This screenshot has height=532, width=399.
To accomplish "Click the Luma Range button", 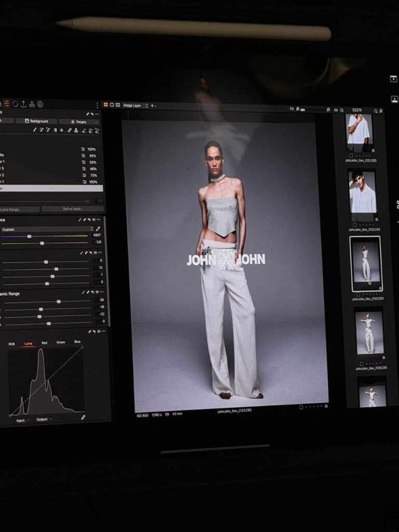I will pos(19,209).
